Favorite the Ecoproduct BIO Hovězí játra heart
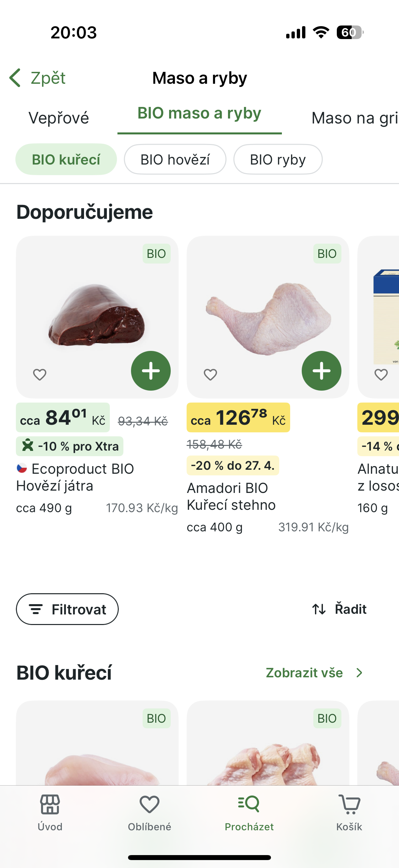The height and width of the screenshot is (868, 399). click(x=40, y=374)
